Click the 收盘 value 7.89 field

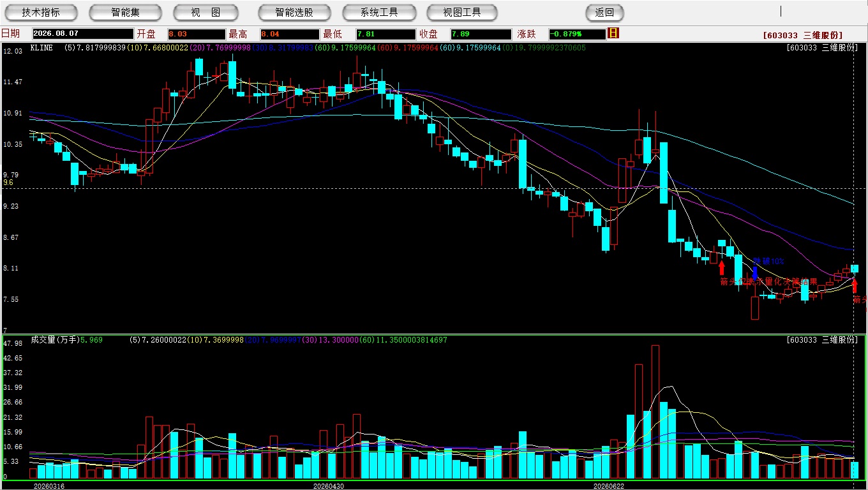coord(481,34)
